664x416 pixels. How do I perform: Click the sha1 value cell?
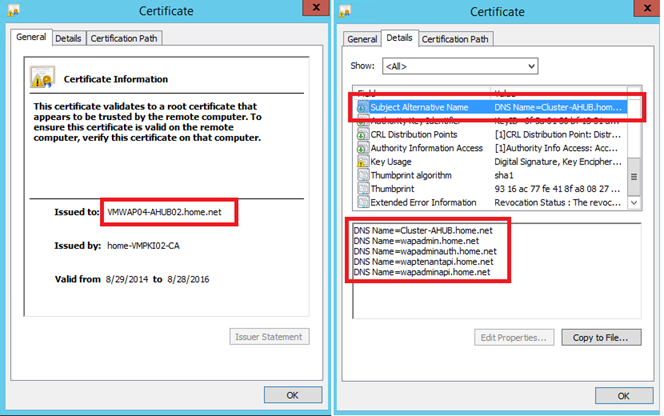504,175
